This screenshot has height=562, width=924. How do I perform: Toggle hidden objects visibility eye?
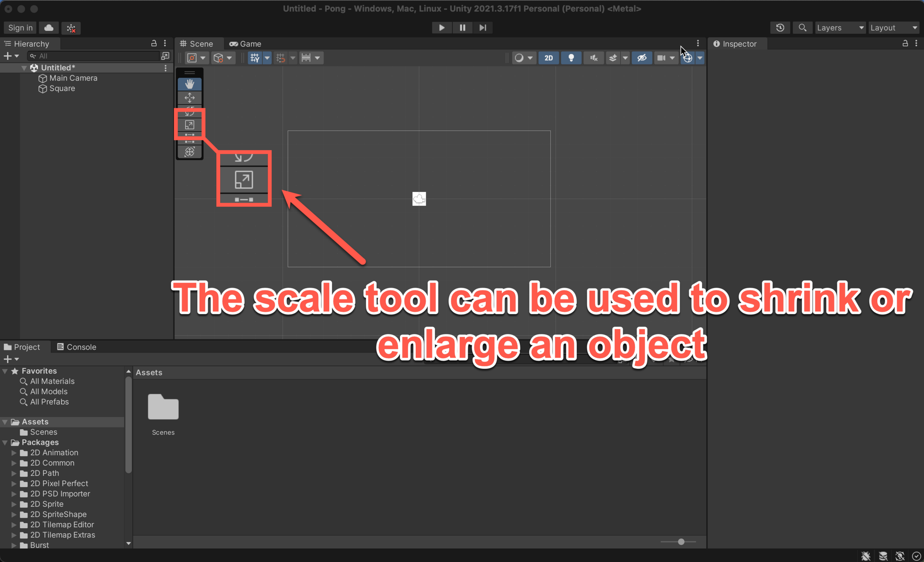tap(641, 58)
